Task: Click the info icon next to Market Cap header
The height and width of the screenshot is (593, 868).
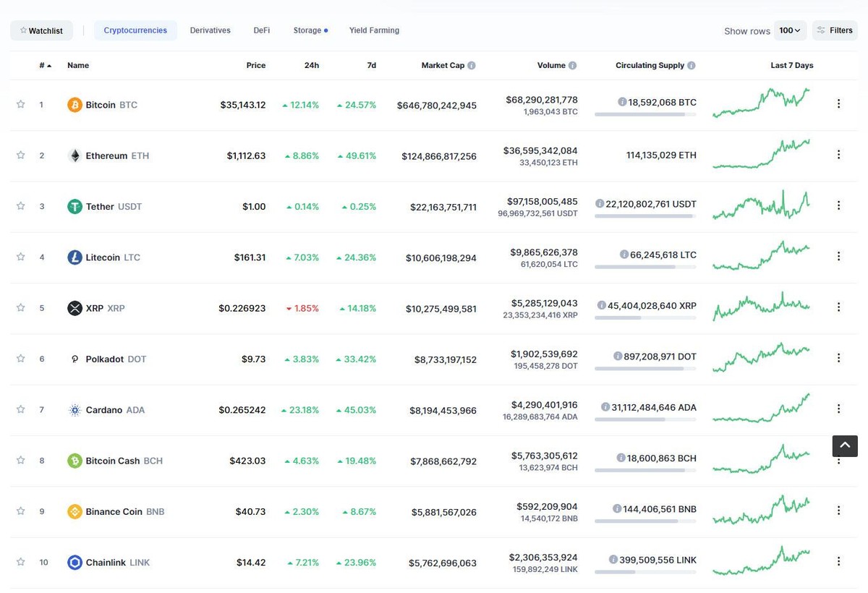Action: point(472,64)
